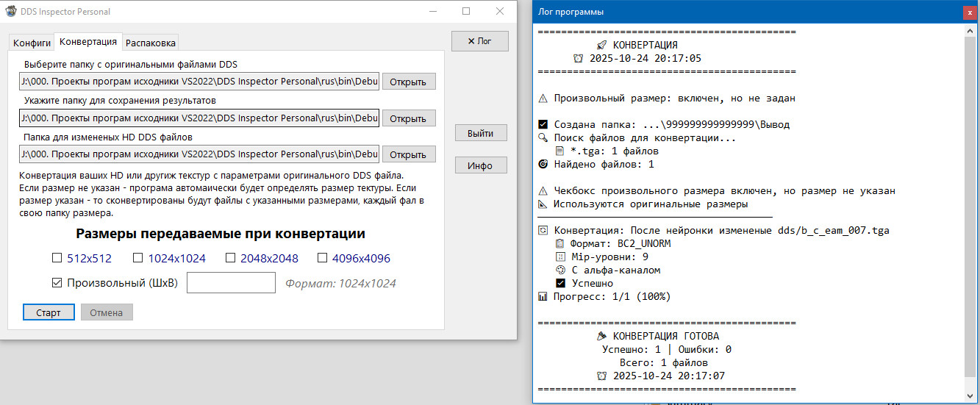
Task: Click the DDS Inspector app icon in title bar
Action: [11, 12]
